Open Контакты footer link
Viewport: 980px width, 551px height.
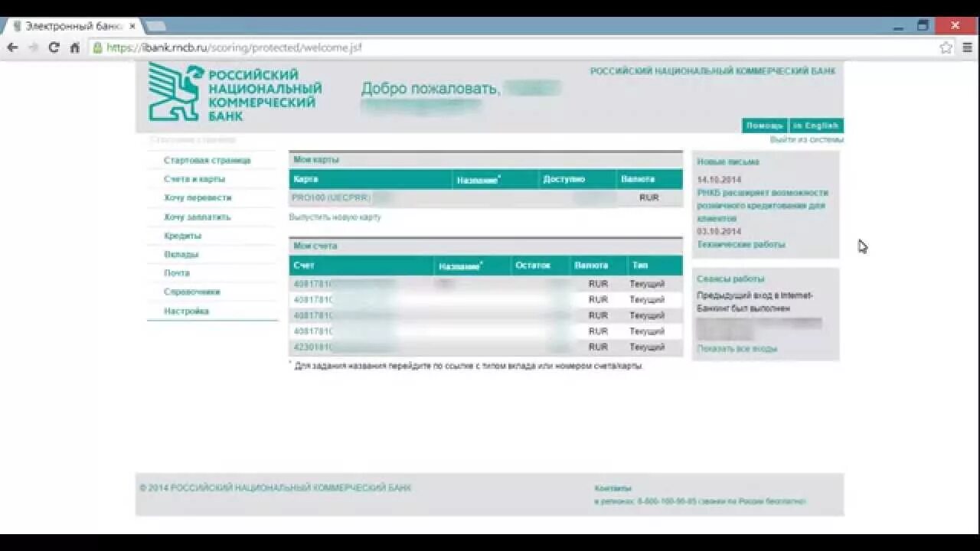[612, 488]
